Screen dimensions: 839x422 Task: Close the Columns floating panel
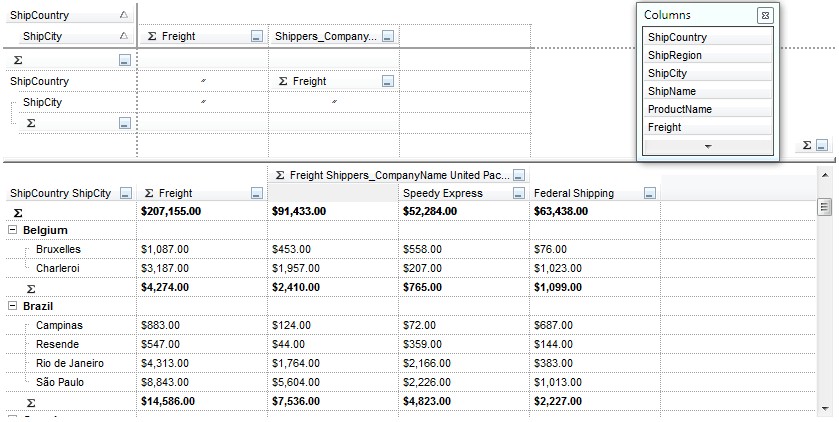tap(764, 15)
